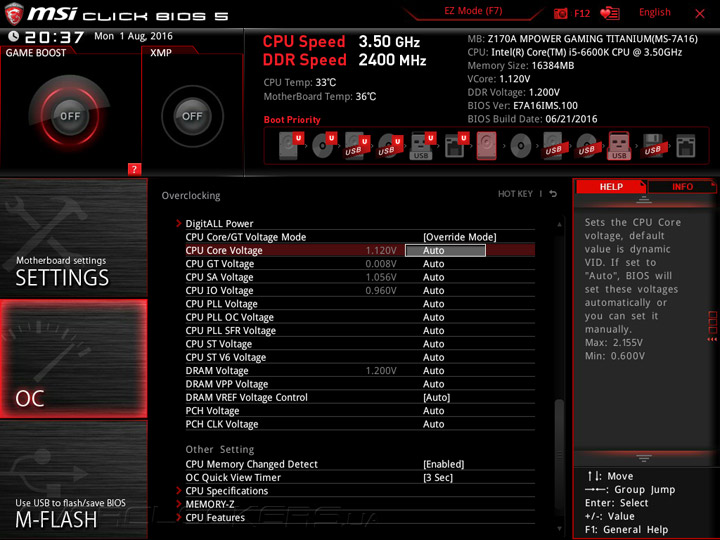Image resolution: width=720 pixels, height=540 pixels.
Task: Open the red question mark help icon
Action: [134, 169]
